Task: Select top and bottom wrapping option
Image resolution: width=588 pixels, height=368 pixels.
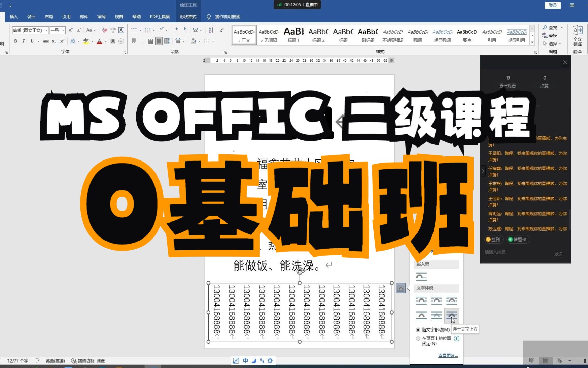Action: click(421, 316)
